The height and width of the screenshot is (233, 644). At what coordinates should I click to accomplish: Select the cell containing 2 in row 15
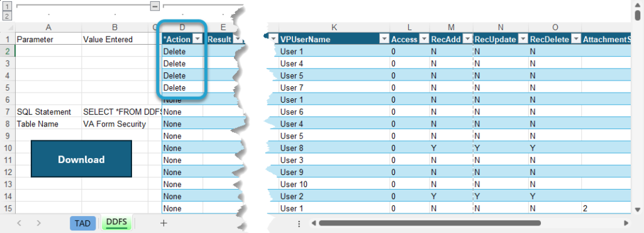tap(606, 208)
